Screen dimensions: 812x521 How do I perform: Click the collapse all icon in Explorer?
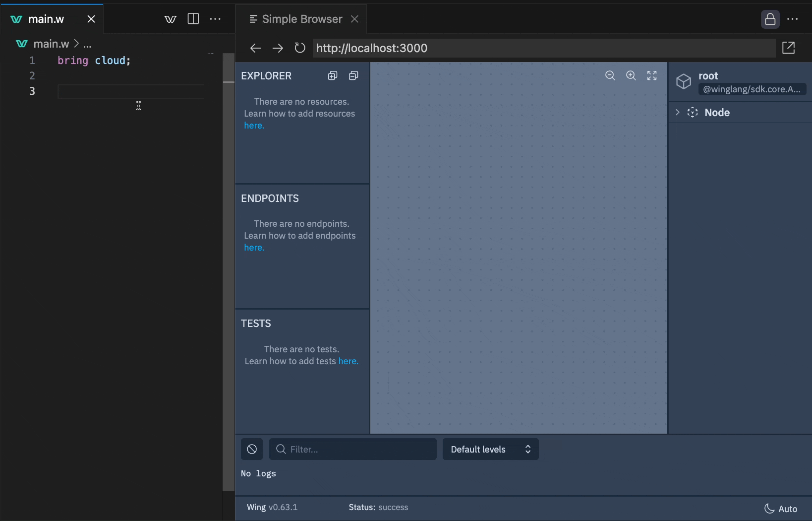(354, 75)
